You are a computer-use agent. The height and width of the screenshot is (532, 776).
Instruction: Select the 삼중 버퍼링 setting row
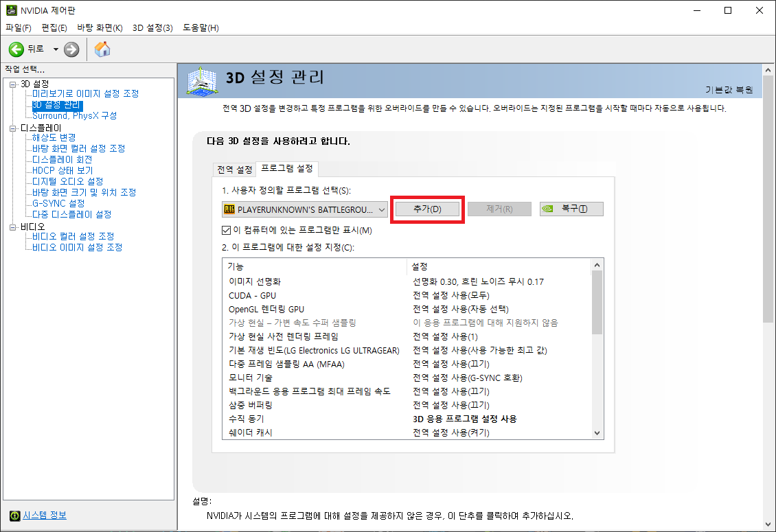[x=407, y=405]
